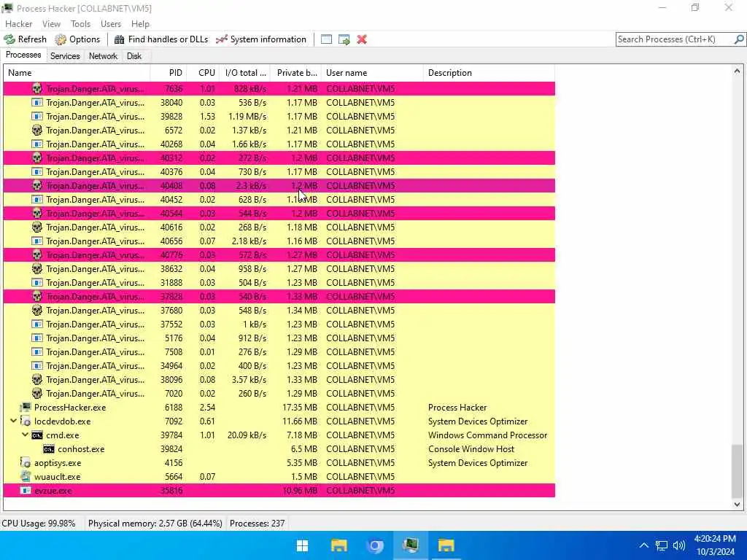Click skull icon of process PID 38632
The height and width of the screenshot is (560, 747).
[x=36, y=268]
